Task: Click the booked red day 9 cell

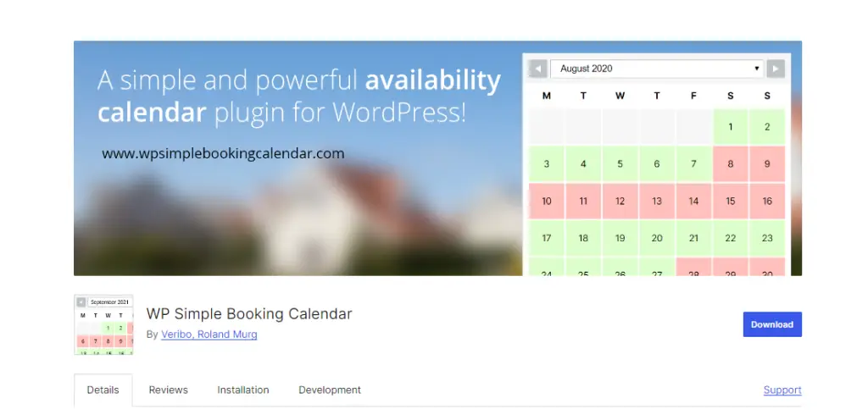Action: (x=766, y=164)
